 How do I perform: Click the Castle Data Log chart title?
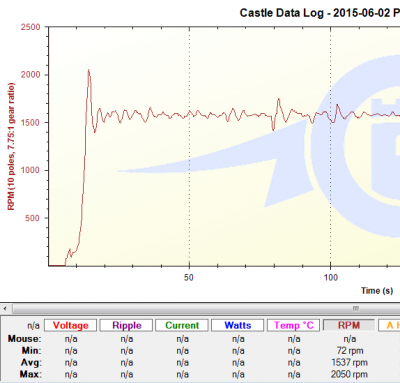pos(320,13)
